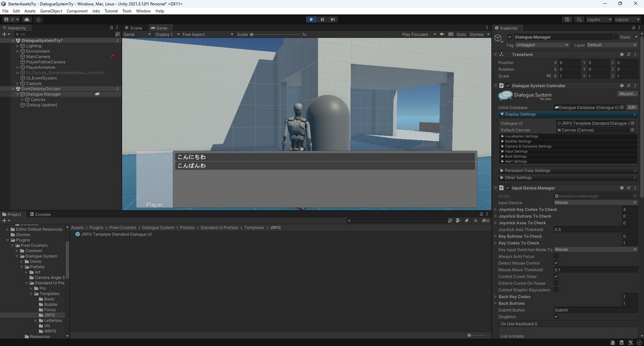Open Transform preset settings icon
Viewport: 644px width, 346px height.
pos(628,54)
